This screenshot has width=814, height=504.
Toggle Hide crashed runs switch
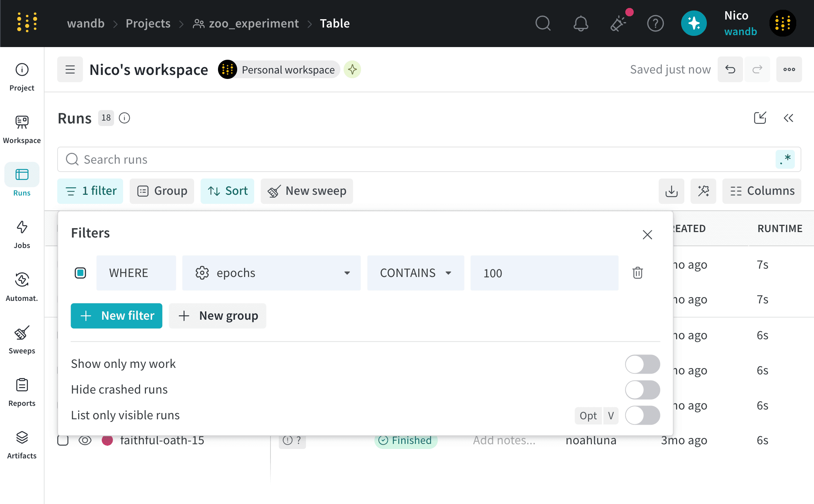click(x=642, y=390)
